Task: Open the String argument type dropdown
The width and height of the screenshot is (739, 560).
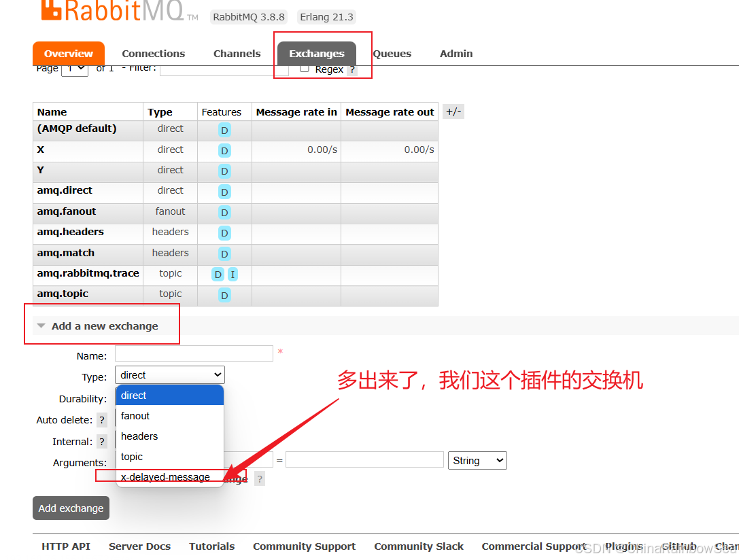Action: (x=477, y=460)
